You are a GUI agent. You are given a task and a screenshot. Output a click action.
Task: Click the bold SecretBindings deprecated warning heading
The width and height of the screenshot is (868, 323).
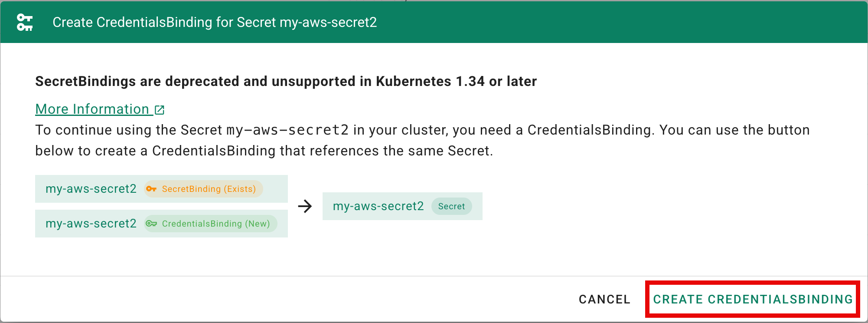coord(286,81)
